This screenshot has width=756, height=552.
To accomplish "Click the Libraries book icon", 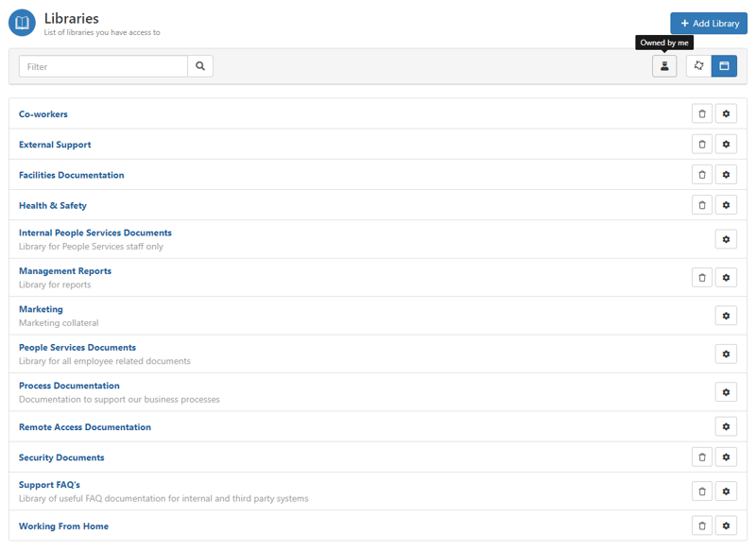I will click(x=22, y=23).
